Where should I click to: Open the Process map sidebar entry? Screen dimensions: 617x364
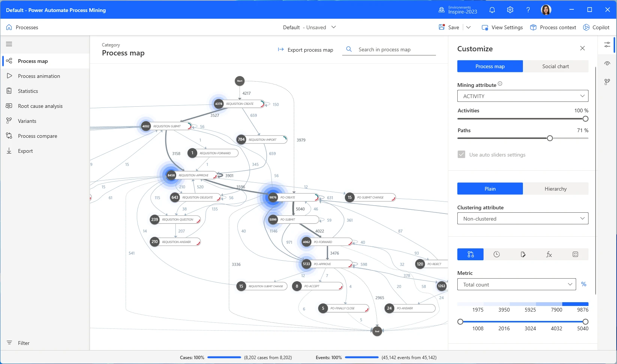point(33,61)
